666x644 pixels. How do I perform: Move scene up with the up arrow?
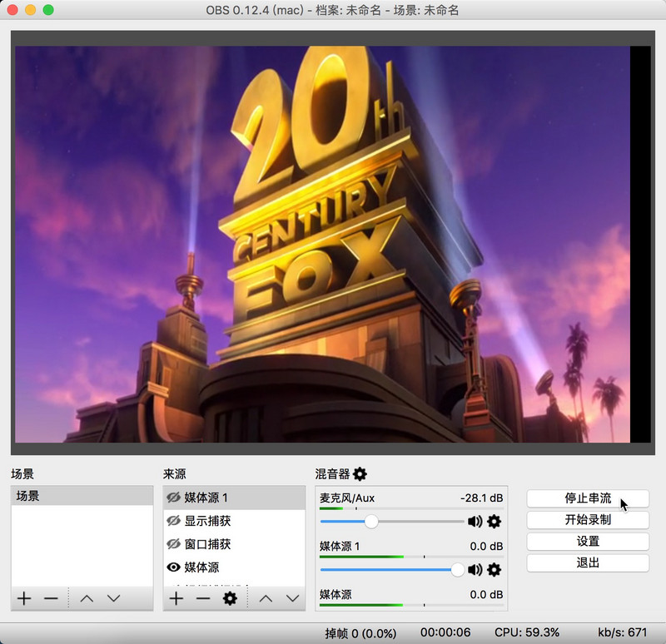point(87,598)
